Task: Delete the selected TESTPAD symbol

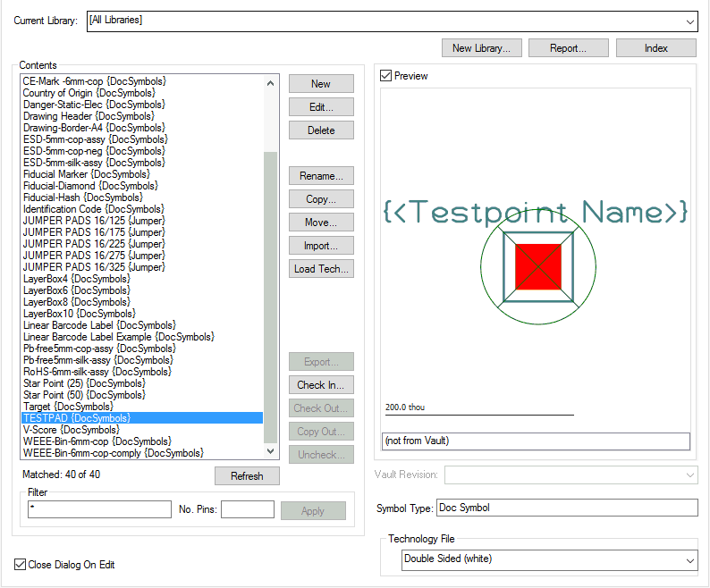Action: (321, 130)
